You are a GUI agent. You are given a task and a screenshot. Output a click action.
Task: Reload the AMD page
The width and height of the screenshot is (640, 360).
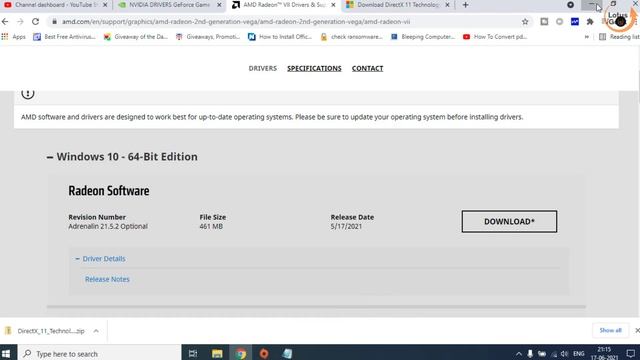pyautogui.click(x=36, y=22)
